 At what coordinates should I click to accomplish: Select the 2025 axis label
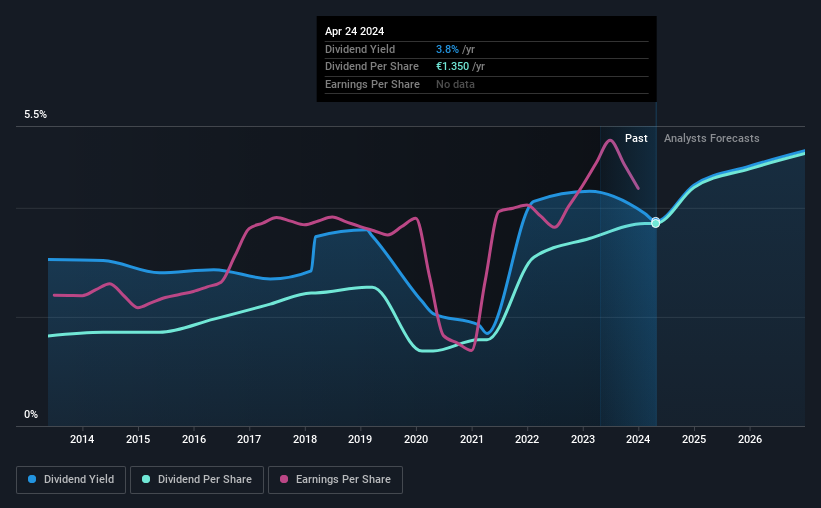click(x=694, y=439)
